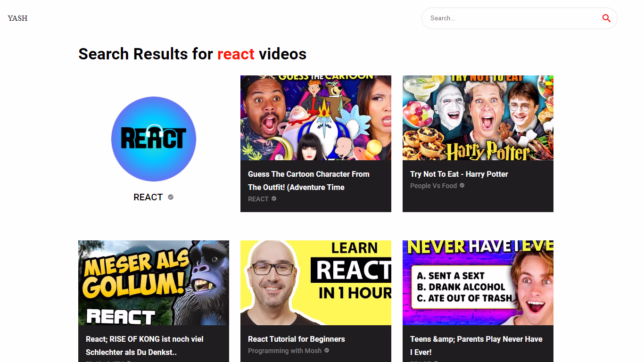Click verified badge next to People Vs Food
The width and height of the screenshot is (644, 362).
(x=462, y=186)
